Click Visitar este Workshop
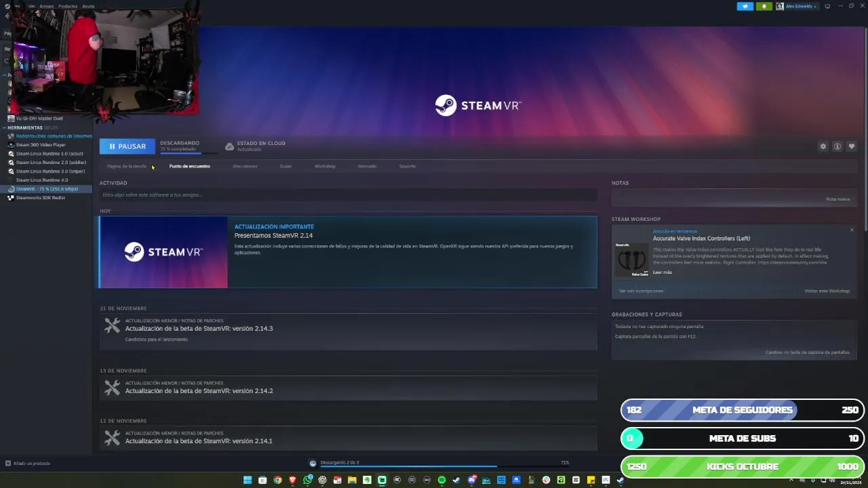 [827, 291]
